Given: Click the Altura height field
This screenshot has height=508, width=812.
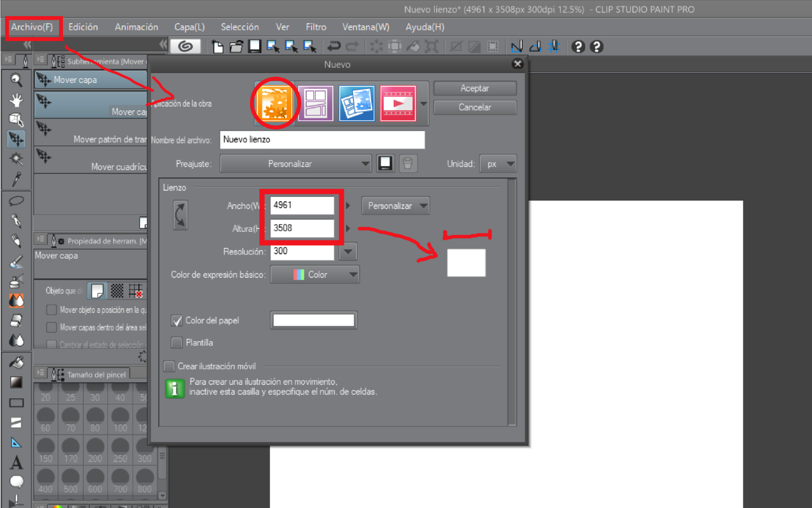Looking at the screenshot, I should point(302,228).
